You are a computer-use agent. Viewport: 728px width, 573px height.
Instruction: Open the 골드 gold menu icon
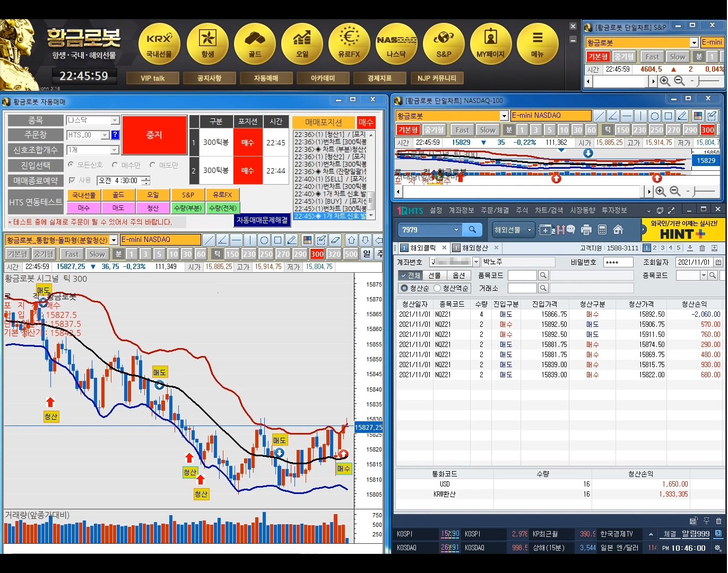click(x=255, y=44)
